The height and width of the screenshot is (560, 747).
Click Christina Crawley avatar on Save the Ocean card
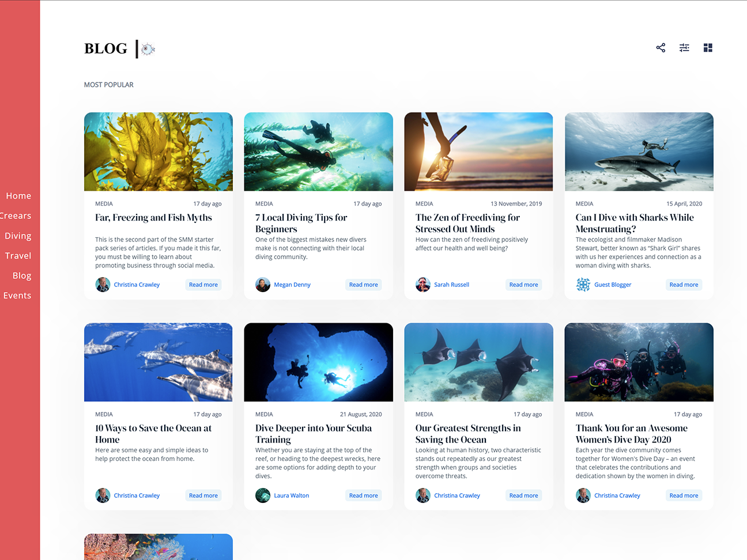coord(103,495)
